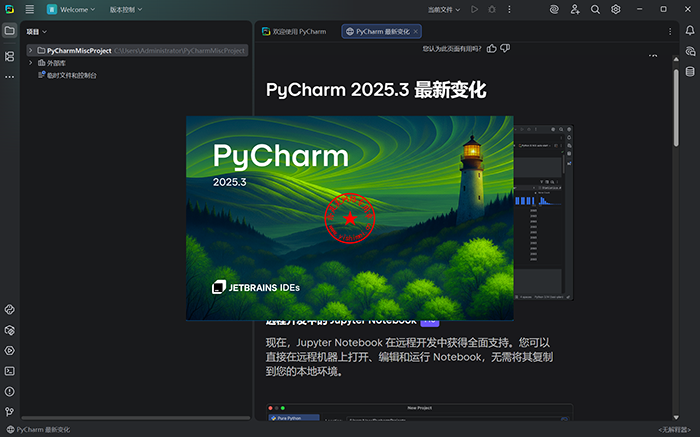Viewport: 700px width, 437px height.
Task: Open the Terminal tool window
Action: tap(9, 371)
